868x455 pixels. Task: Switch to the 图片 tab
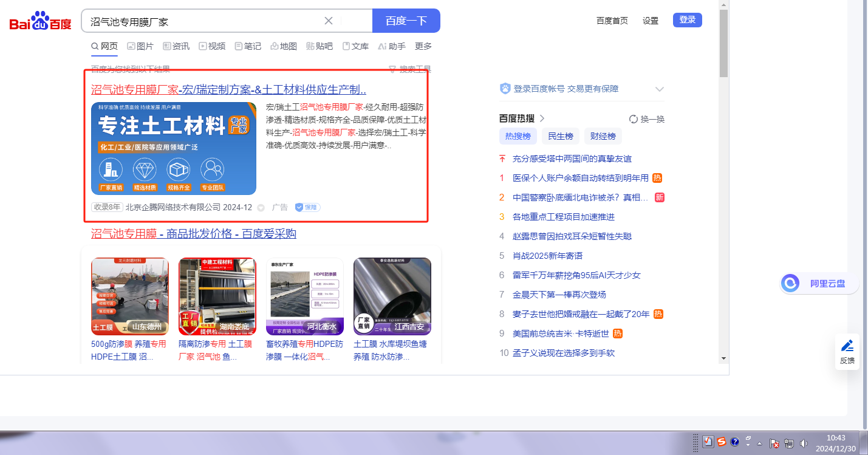[x=140, y=46]
